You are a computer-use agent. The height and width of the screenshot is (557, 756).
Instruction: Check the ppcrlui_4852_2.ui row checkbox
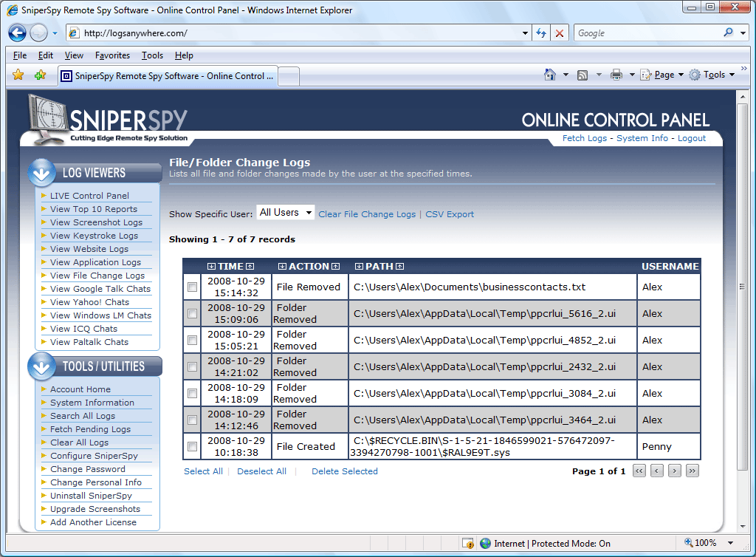[193, 340]
